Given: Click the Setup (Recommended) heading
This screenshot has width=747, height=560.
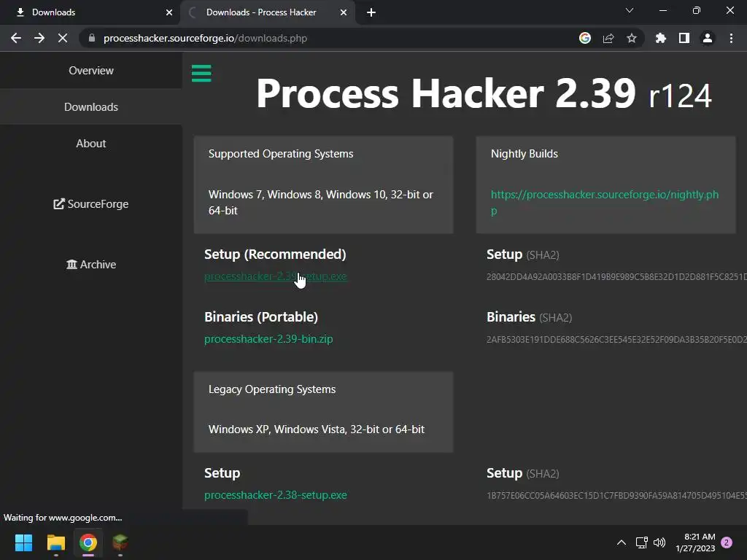Looking at the screenshot, I should [x=275, y=254].
